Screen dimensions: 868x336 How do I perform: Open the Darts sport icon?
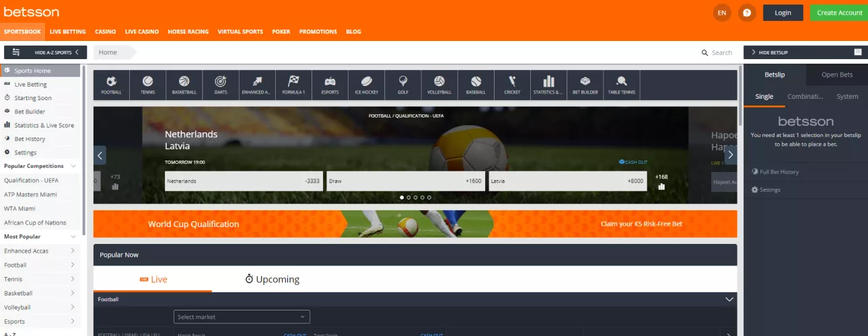coord(220,85)
